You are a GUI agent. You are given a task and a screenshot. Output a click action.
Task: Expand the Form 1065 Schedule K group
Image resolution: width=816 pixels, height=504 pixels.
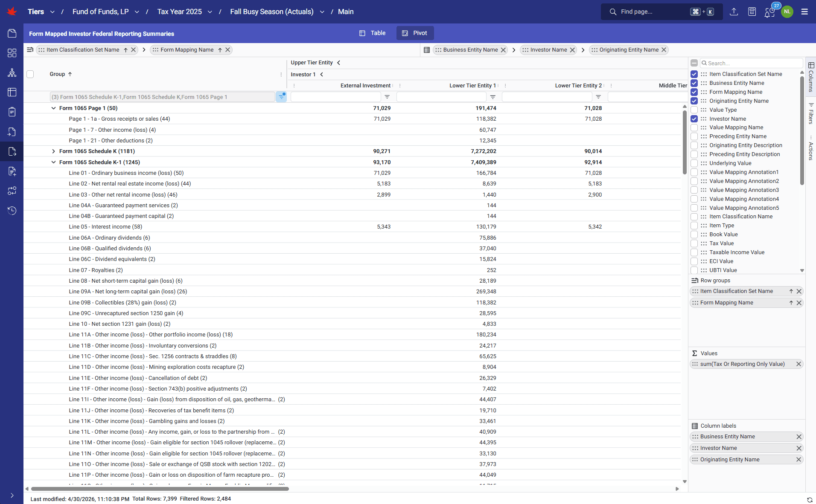coord(53,151)
